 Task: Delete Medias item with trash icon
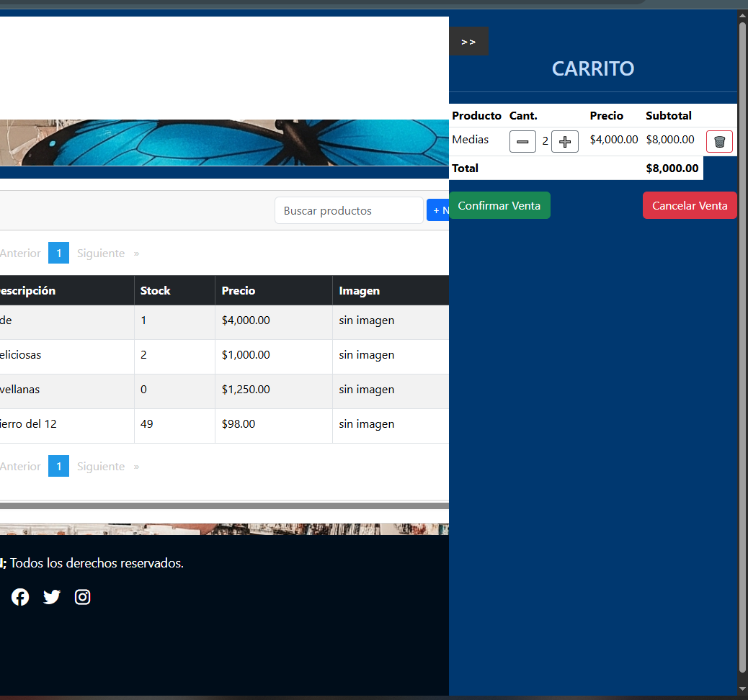(x=719, y=142)
